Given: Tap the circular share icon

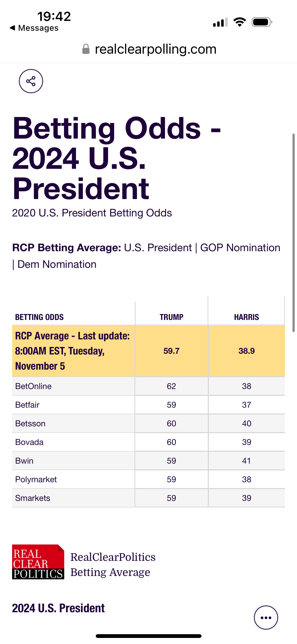Looking at the screenshot, I should point(31,81).
